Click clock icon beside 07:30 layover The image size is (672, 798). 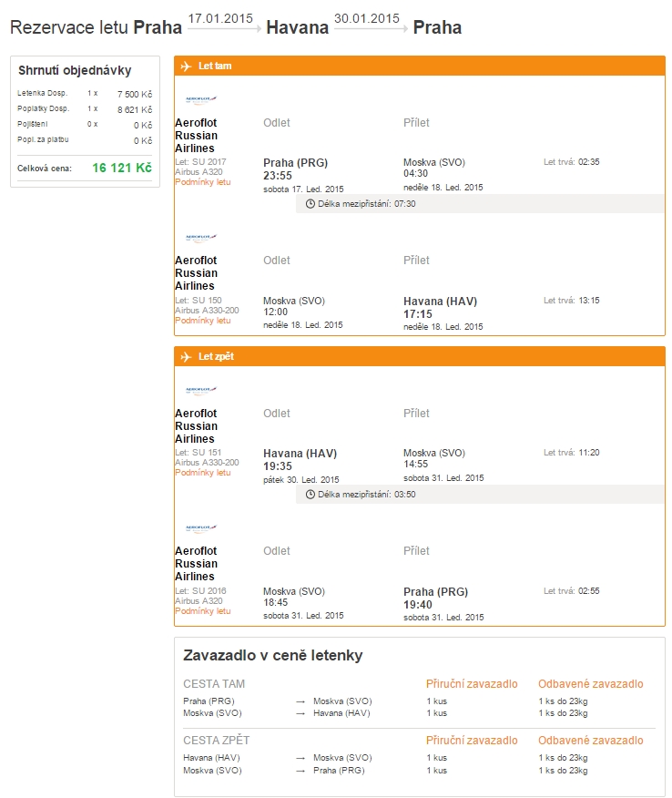click(311, 204)
